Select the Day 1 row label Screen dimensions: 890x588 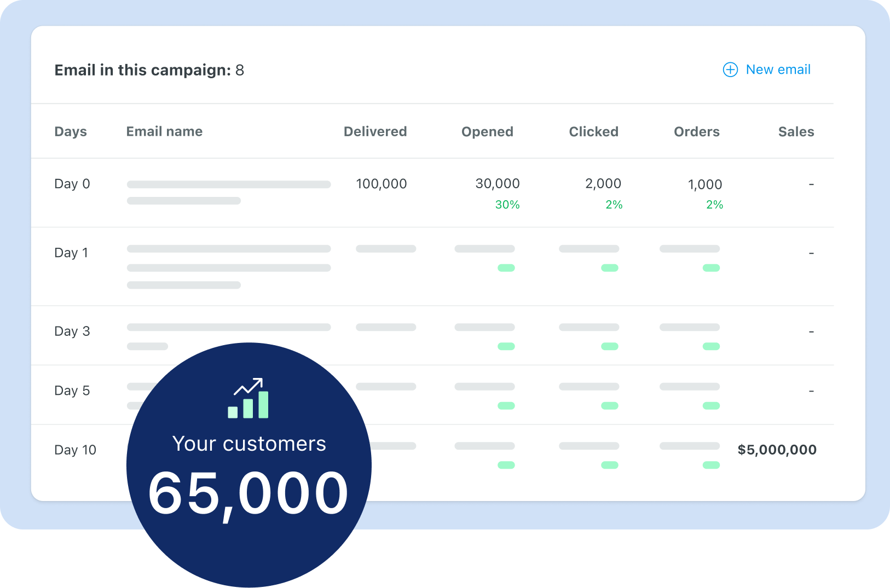(x=71, y=253)
